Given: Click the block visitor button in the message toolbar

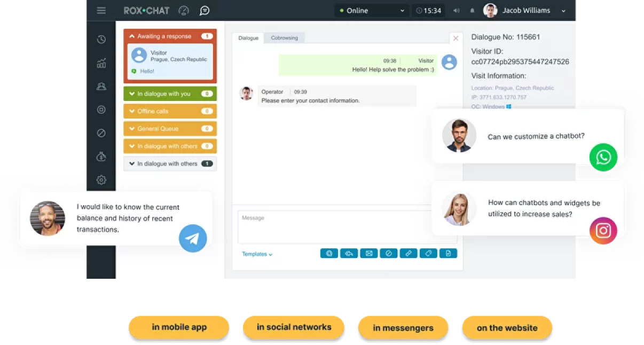Looking at the screenshot, I should (x=389, y=254).
